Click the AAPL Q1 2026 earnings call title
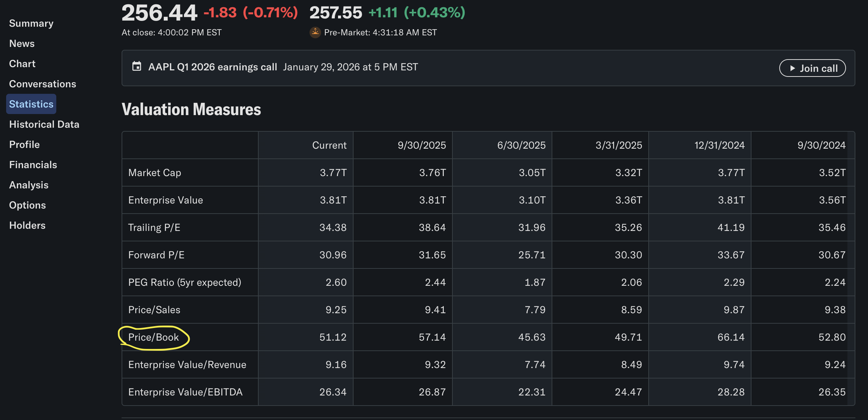This screenshot has height=420, width=868. click(212, 67)
